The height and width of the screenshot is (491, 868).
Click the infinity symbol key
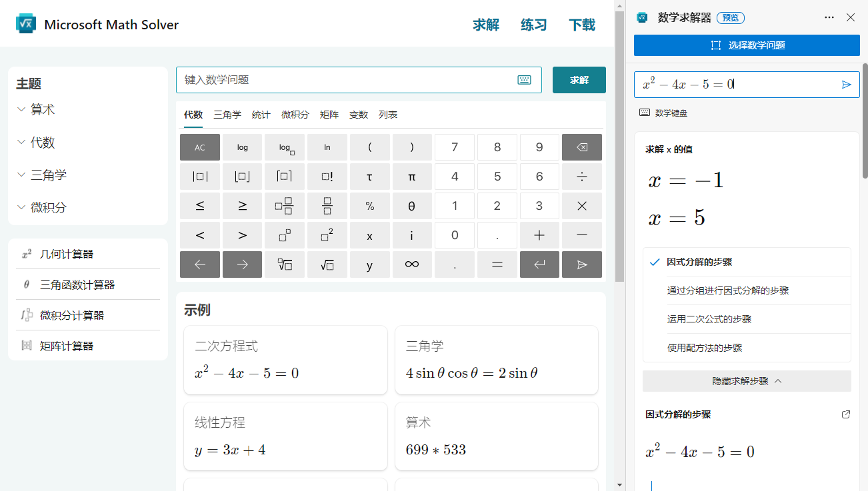click(412, 264)
